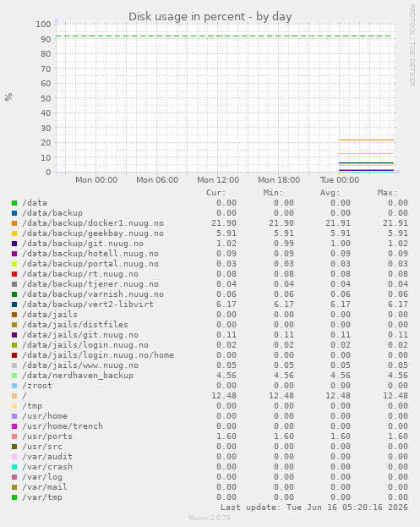Click the orange docker1 line in graph

click(366, 140)
